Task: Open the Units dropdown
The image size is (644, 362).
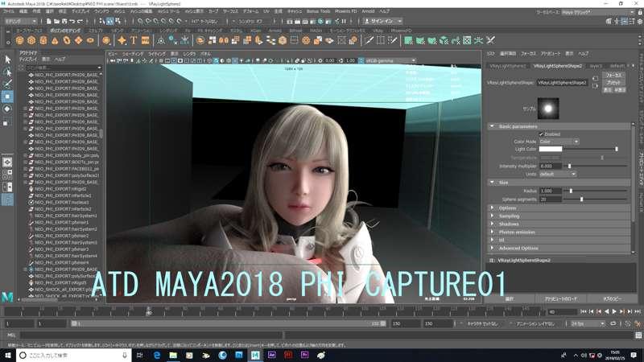Action: 557,174
